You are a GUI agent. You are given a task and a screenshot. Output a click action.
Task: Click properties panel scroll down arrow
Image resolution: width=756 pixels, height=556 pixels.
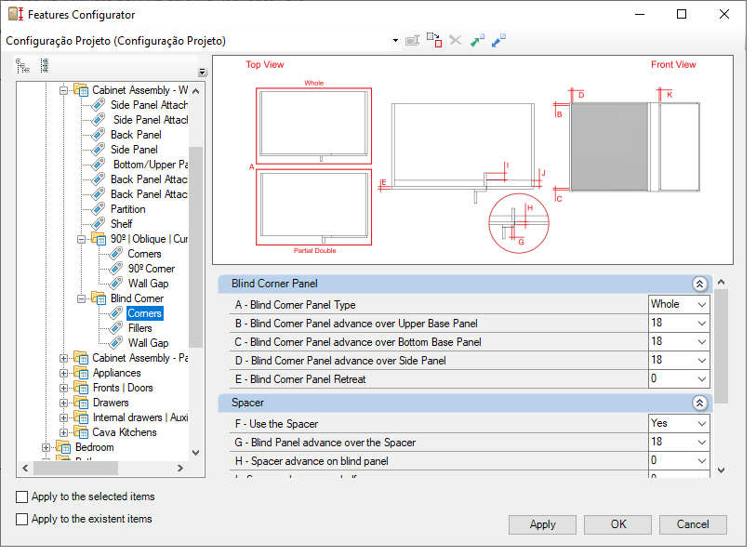click(722, 470)
